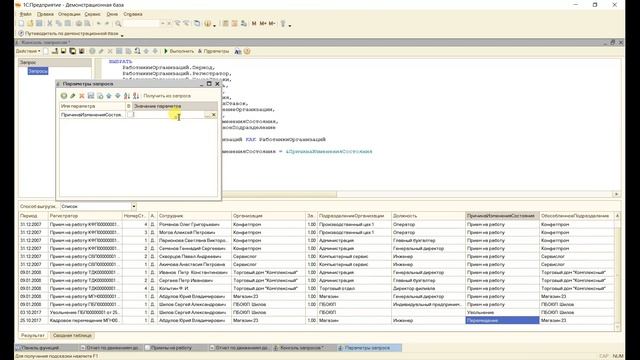Open the Справка menu

(133, 14)
